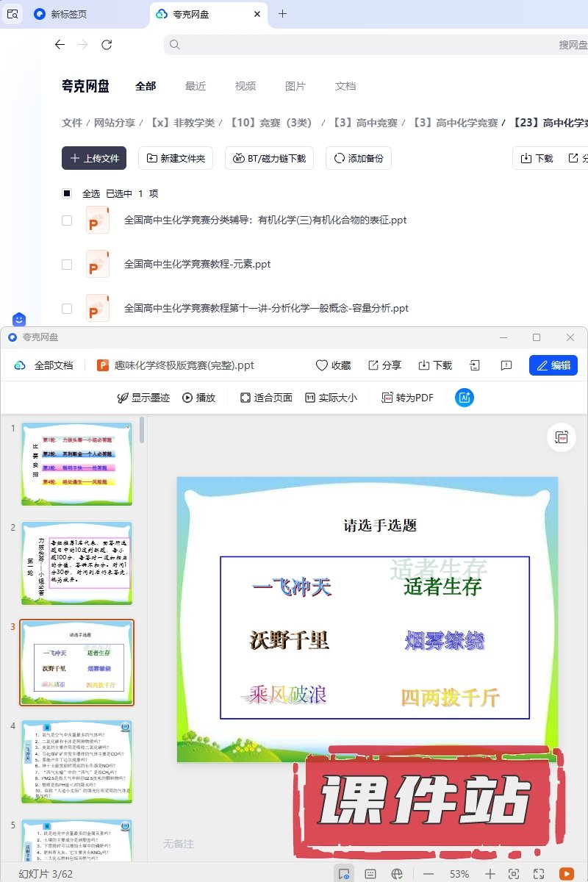
Task: Open the 视频 tab in 夸克网盘
Action: point(245,86)
